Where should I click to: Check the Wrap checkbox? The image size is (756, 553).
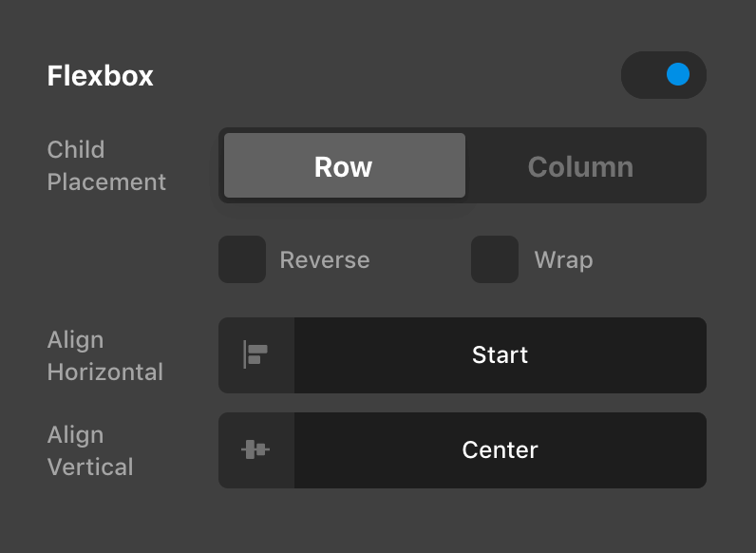(x=495, y=259)
